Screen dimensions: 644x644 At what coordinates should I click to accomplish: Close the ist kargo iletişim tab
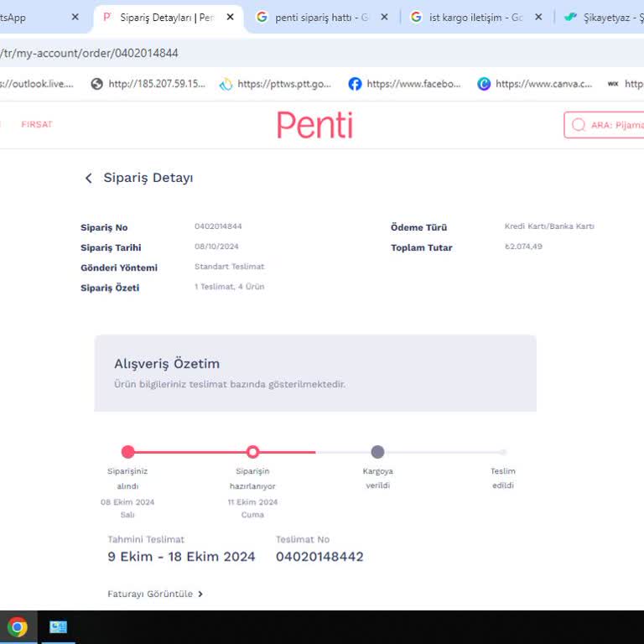click(538, 18)
